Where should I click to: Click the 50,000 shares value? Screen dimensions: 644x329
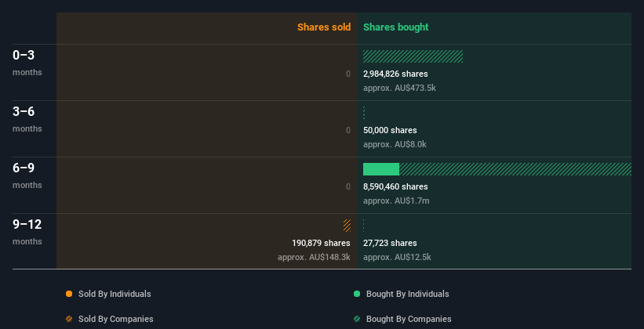(390, 130)
